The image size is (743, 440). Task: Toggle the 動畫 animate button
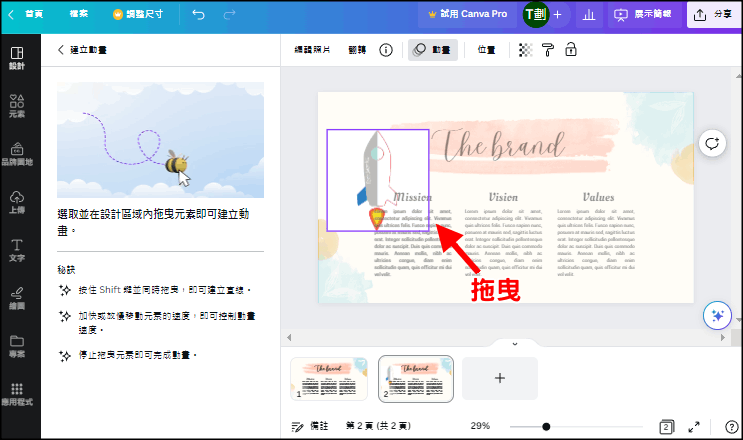433,49
